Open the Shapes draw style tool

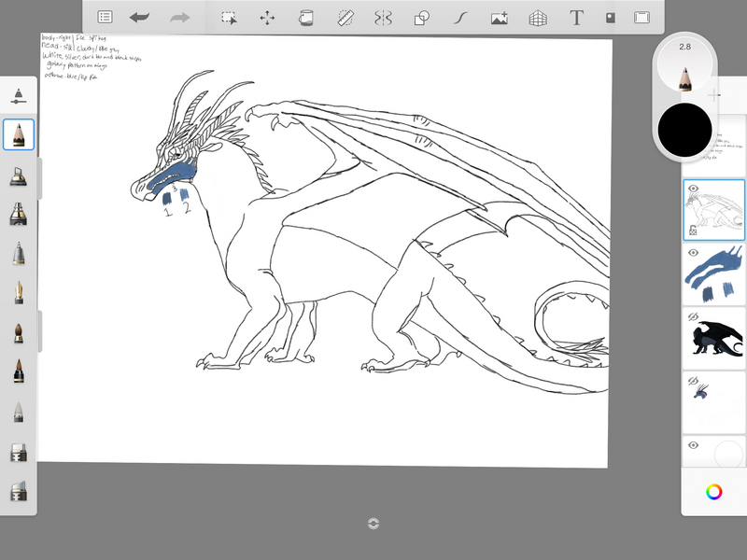421,17
